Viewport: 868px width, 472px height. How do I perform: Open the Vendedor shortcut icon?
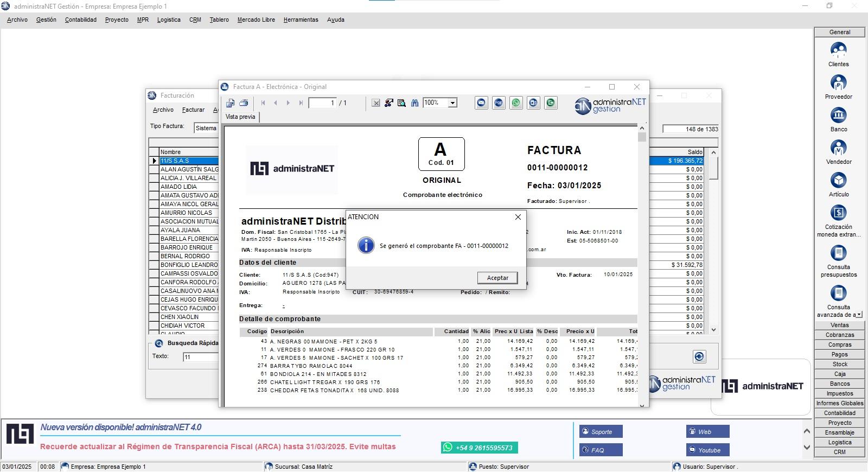tap(838, 148)
